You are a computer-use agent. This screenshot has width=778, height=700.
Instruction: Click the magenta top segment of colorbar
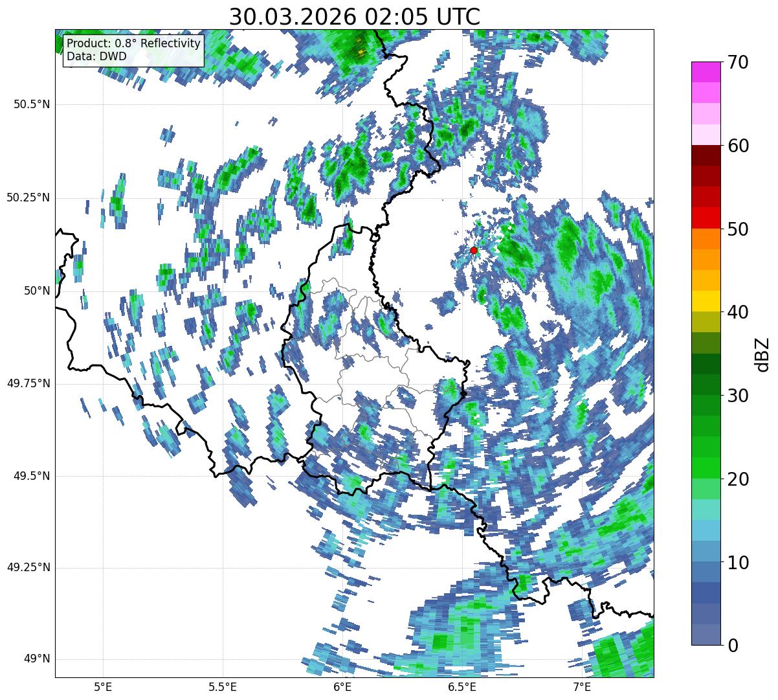[706, 72]
